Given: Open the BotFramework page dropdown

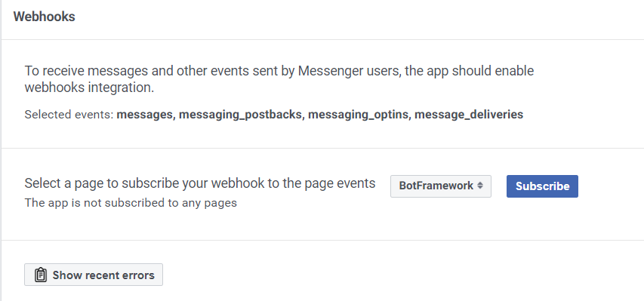Looking at the screenshot, I should (441, 186).
